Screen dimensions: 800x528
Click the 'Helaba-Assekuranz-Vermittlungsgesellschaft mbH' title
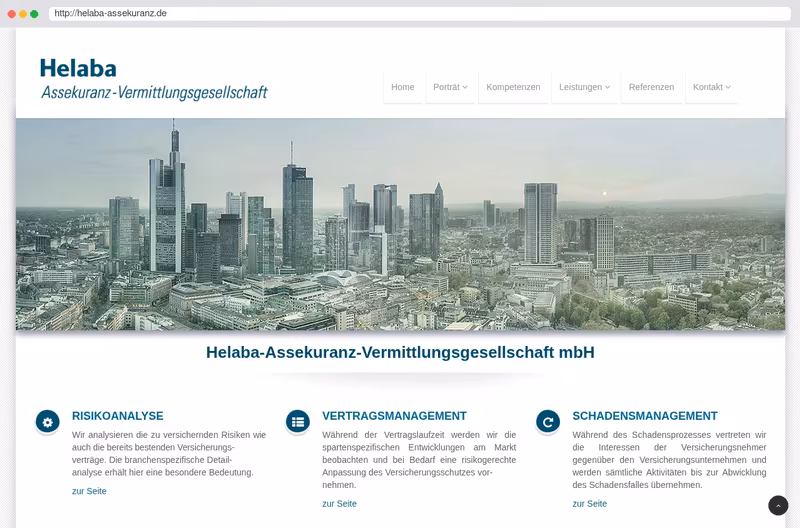click(x=401, y=353)
